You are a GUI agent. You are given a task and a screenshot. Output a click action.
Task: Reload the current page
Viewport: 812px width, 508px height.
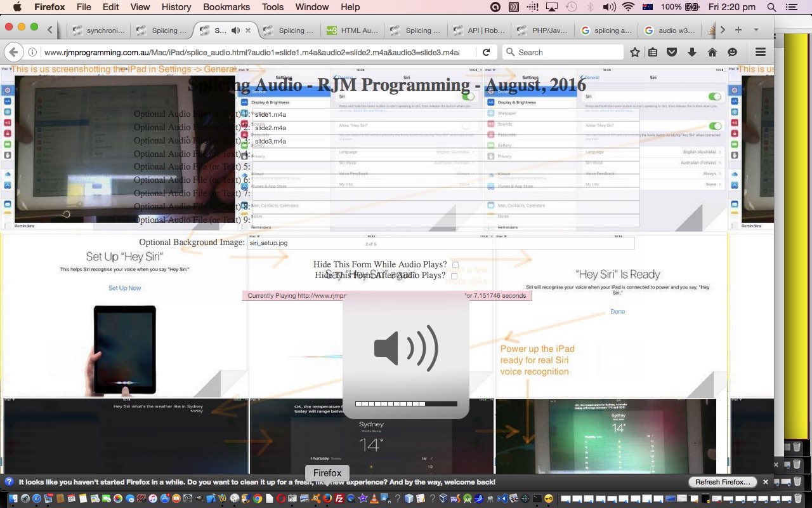pos(486,52)
